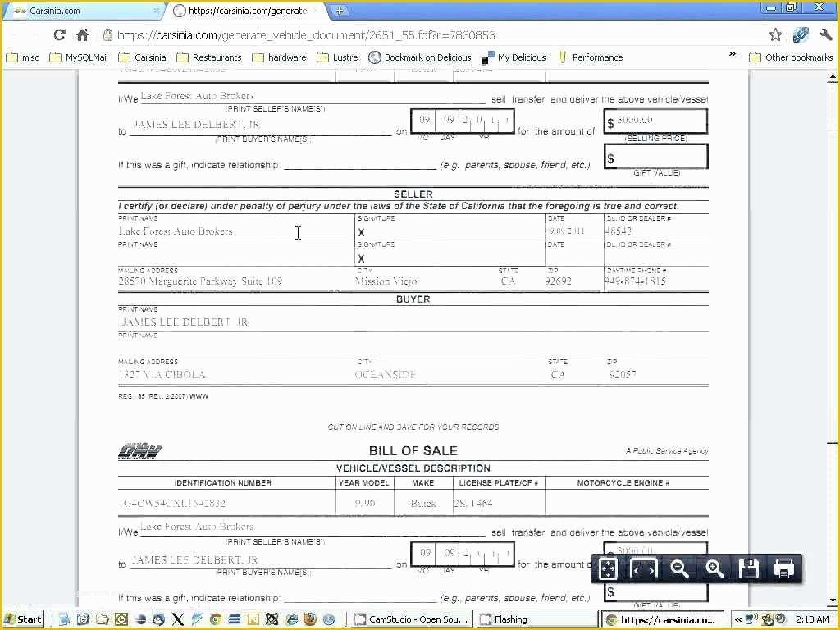This screenshot has height=630, width=840.
Task: Open a new browser tab
Action: point(339,10)
